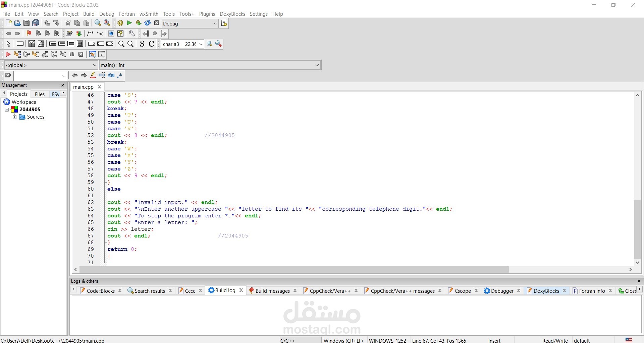Stop the debugger
Screen dimensions: 644x343
tap(81, 54)
